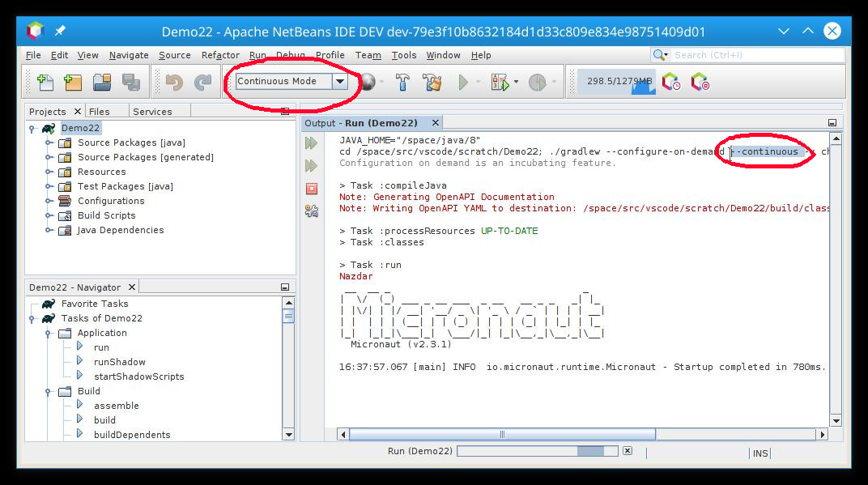Viewport: 868px width, 485px height.
Task: Expand the Configurations node
Action: tap(49, 201)
